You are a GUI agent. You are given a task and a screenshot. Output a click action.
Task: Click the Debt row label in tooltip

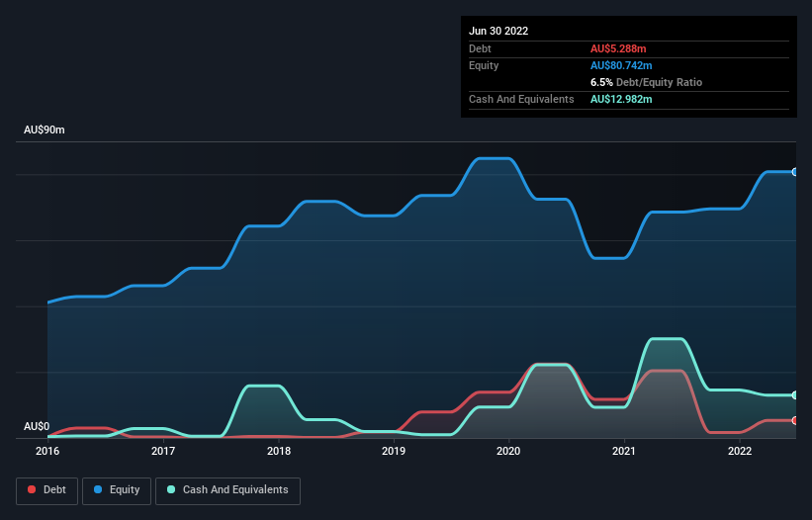[x=480, y=48]
